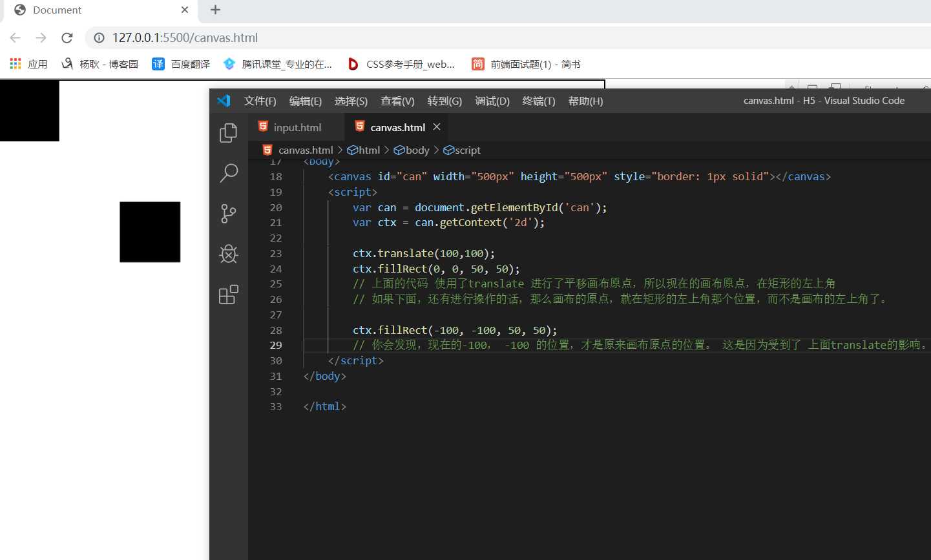Click line number 23 in gutter
Image resolution: width=931 pixels, height=560 pixels.
click(x=276, y=253)
